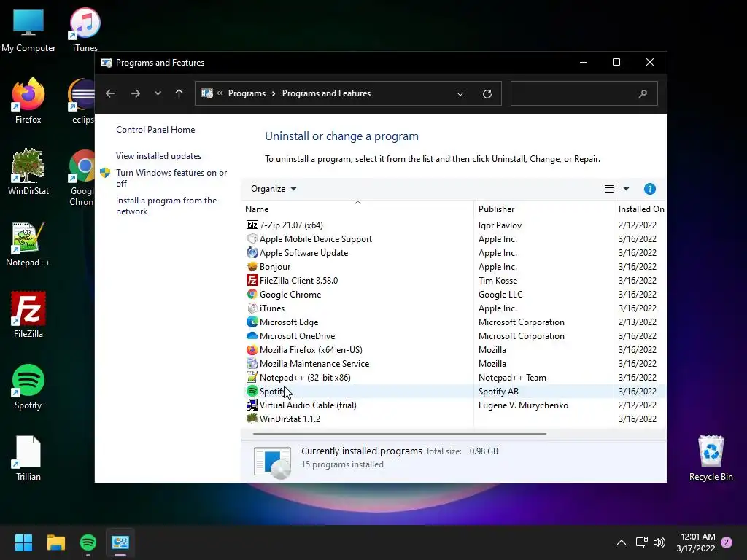Select the Microsoft OneDrive cloud icon
The width and height of the screenshot is (747, 560).
(252, 335)
